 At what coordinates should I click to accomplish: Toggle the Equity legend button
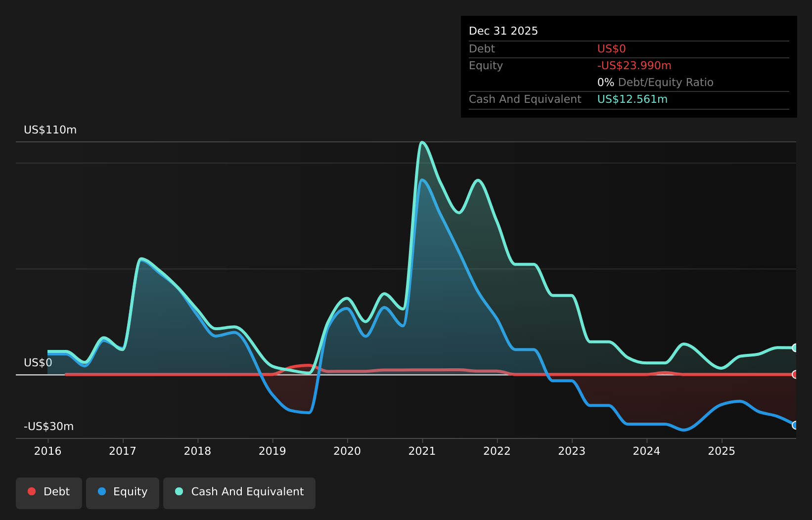click(x=123, y=493)
